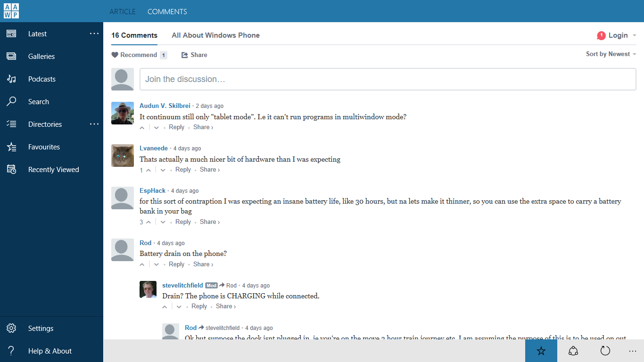The height and width of the screenshot is (362, 644).
Task: Open stevelitchfield's profile link
Action: tap(182, 286)
